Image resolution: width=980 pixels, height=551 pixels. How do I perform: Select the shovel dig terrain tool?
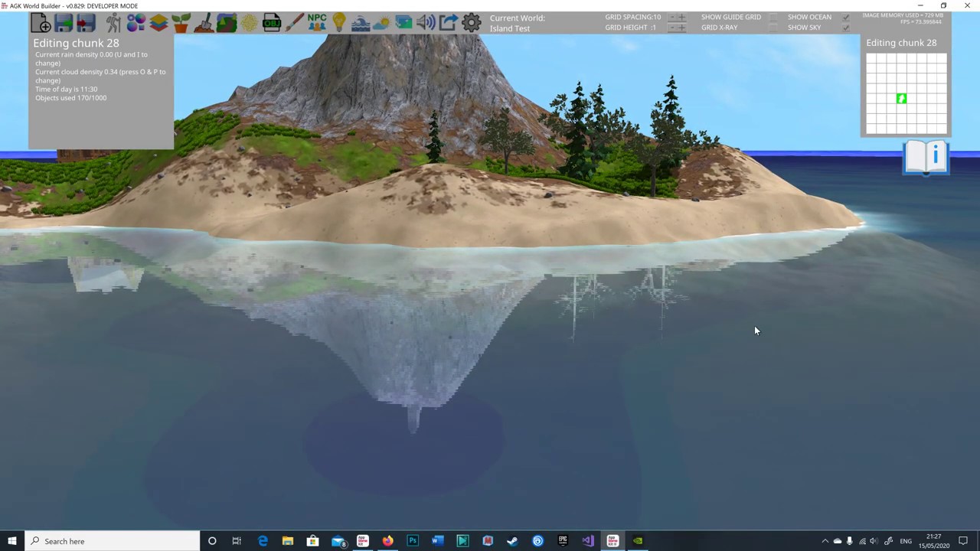tap(204, 23)
